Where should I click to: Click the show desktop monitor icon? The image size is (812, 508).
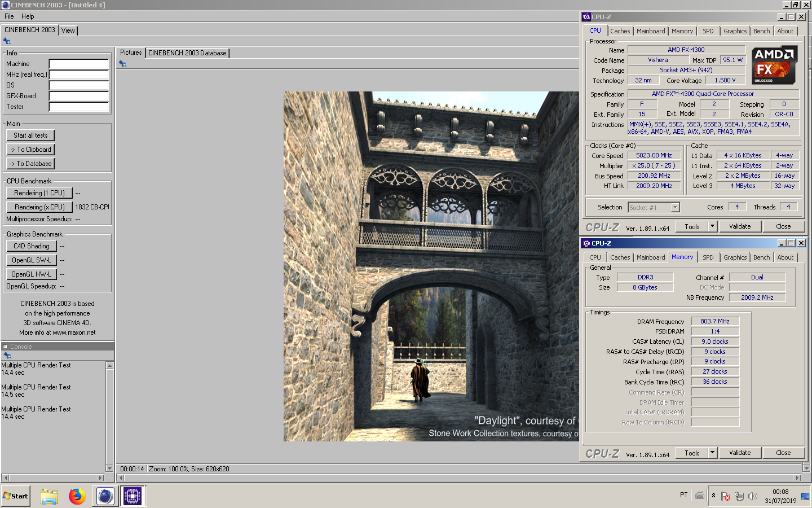point(805,496)
